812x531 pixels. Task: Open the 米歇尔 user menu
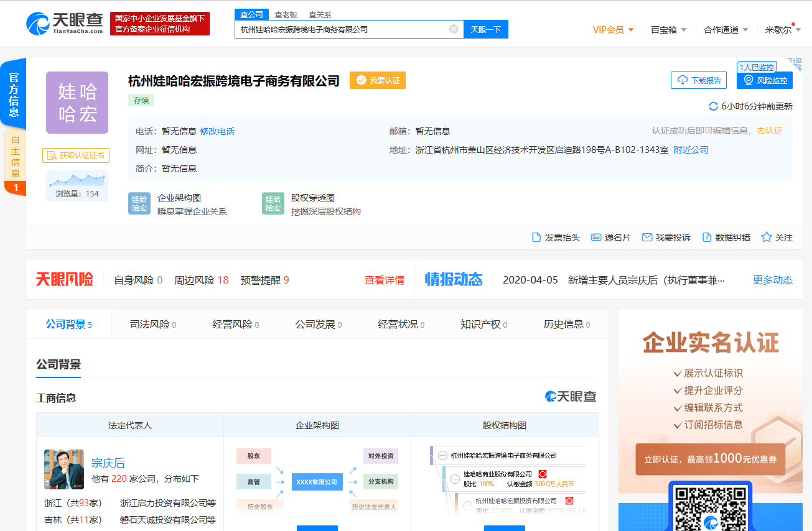tap(783, 29)
